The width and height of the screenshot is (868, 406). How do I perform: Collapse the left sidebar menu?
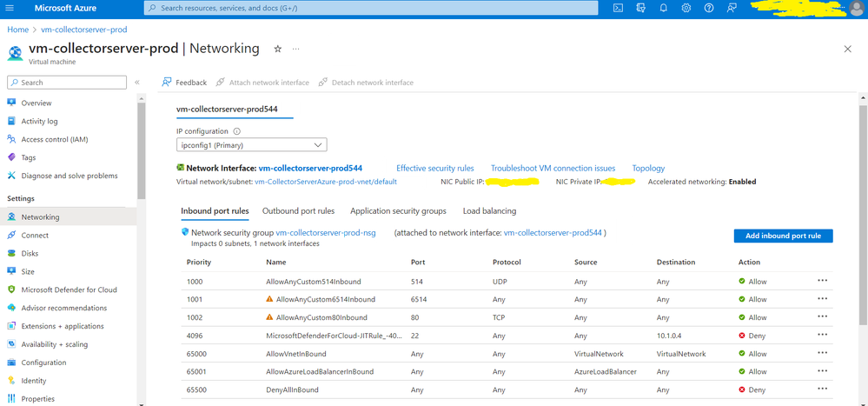coord(137,83)
